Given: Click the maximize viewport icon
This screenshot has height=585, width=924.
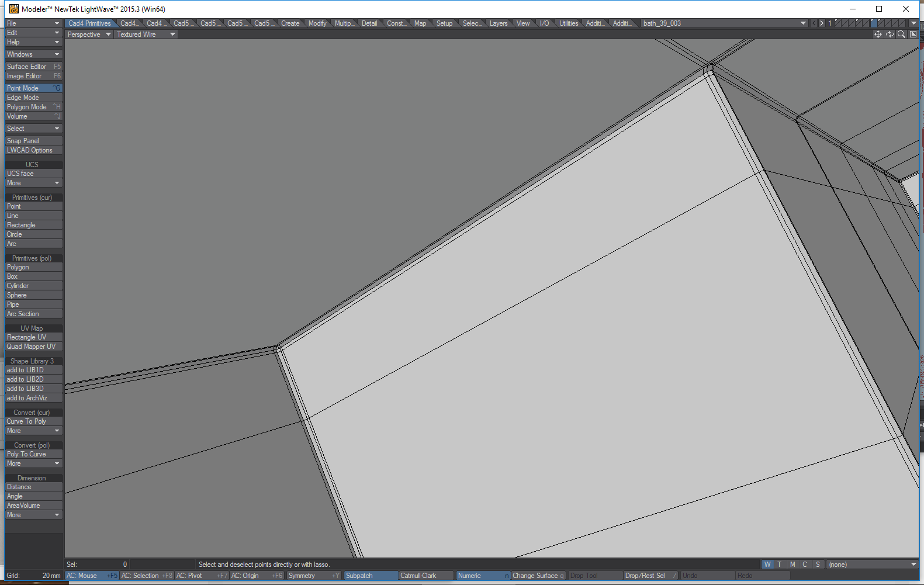Looking at the screenshot, I should (913, 34).
